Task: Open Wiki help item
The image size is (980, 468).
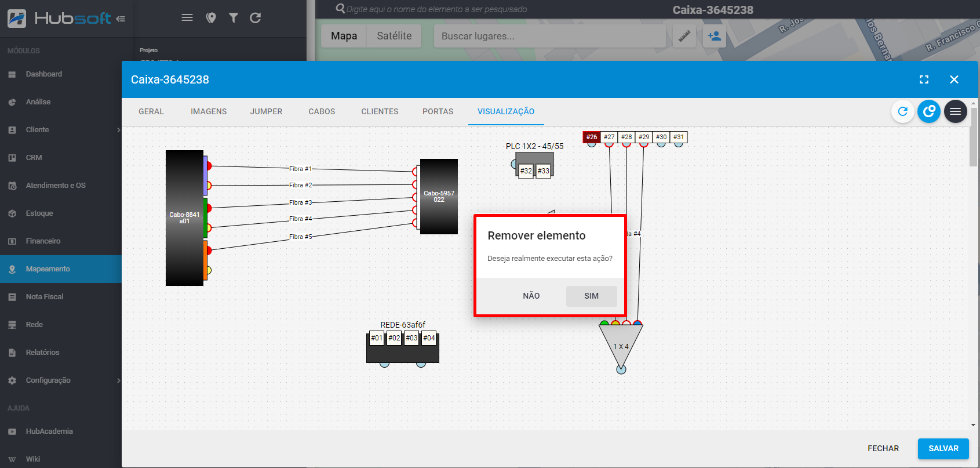Action: pyautogui.click(x=61, y=459)
